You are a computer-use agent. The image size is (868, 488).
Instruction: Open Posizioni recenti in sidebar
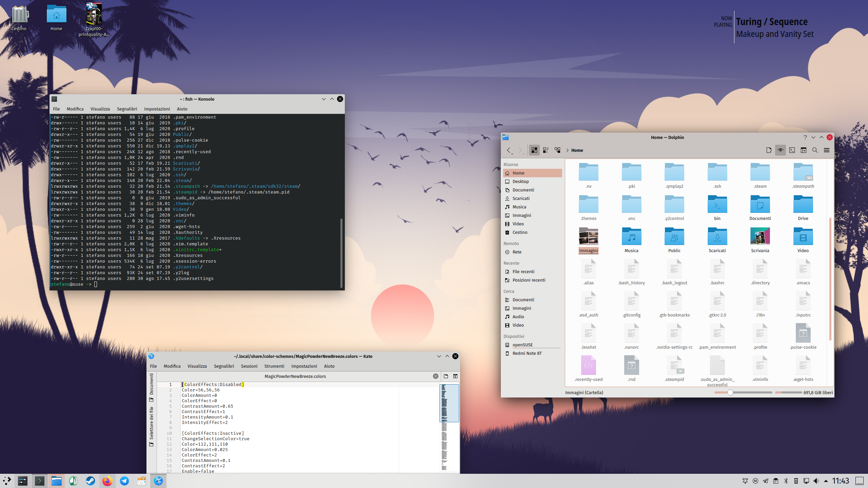pos(532,280)
